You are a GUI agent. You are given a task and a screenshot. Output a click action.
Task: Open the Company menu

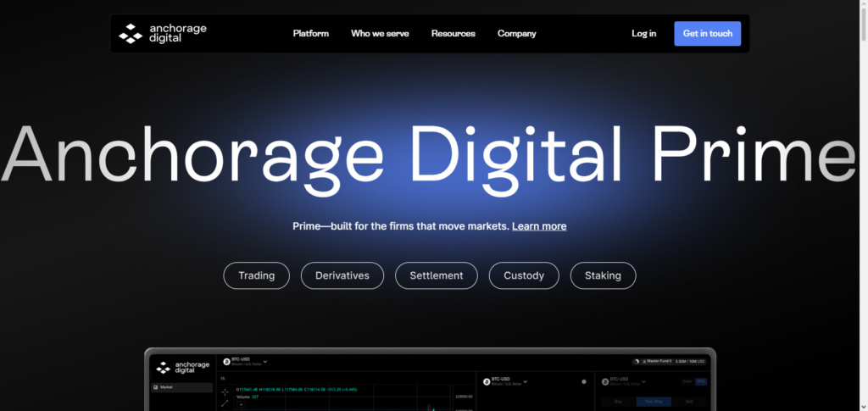(x=516, y=33)
